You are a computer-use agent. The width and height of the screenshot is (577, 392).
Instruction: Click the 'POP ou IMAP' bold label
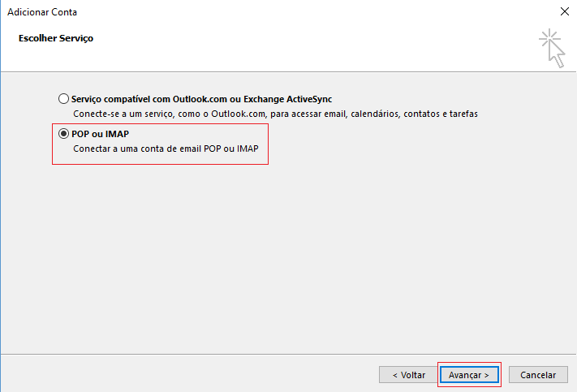101,134
